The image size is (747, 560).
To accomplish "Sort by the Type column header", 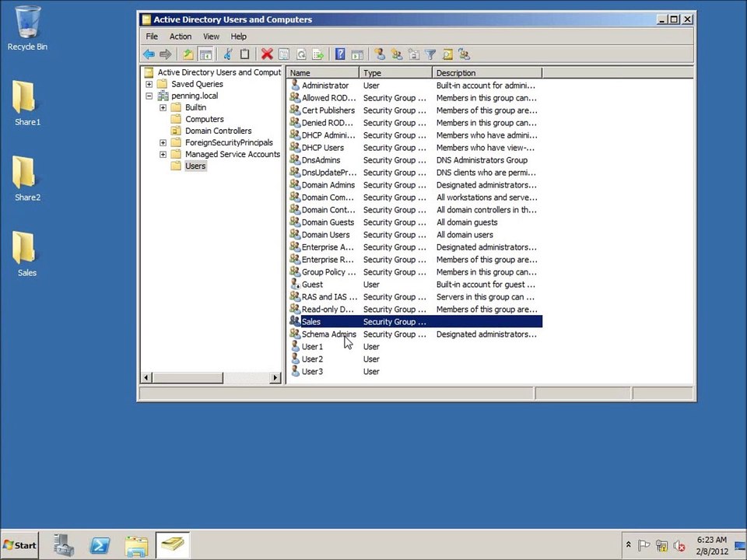I will [x=396, y=73].
